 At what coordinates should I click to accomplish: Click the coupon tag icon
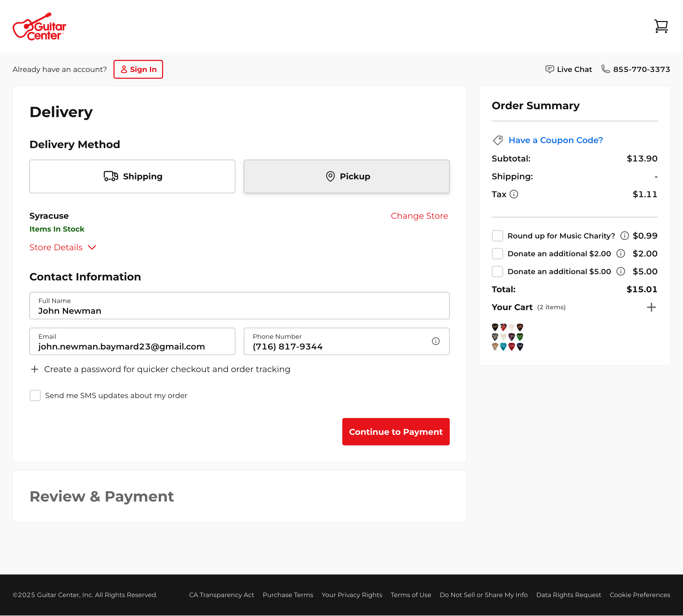tap(498, 140)
